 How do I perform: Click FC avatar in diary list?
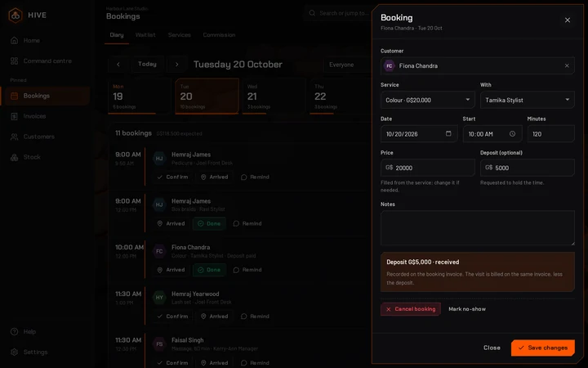(x=159, y=251)
